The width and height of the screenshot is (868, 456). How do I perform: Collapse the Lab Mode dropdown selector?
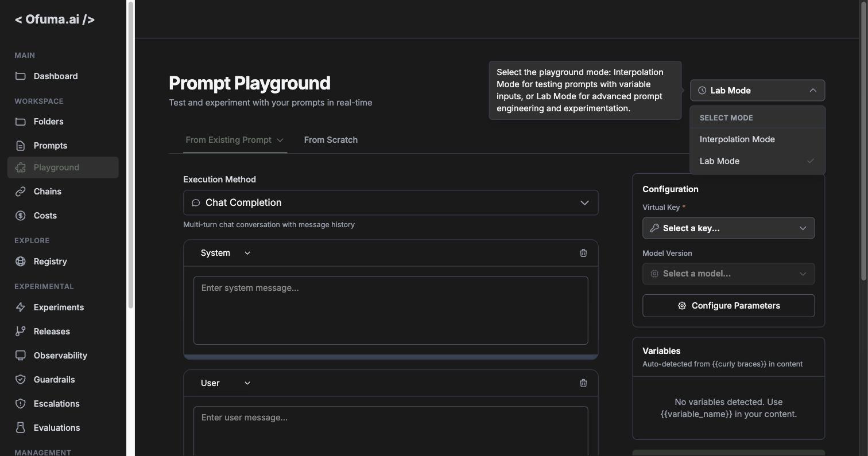[x=757, y=91]
